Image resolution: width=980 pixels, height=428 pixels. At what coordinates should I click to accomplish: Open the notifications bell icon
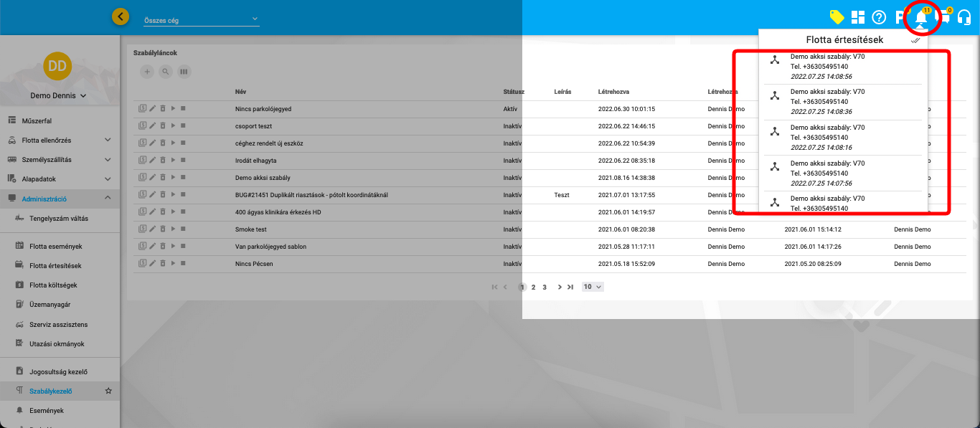coord(921,18)
